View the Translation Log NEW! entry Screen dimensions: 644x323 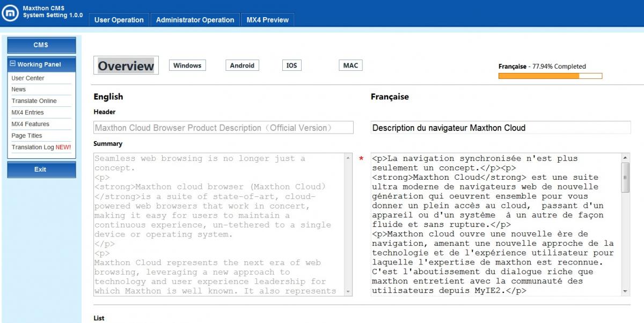(41, 147)
